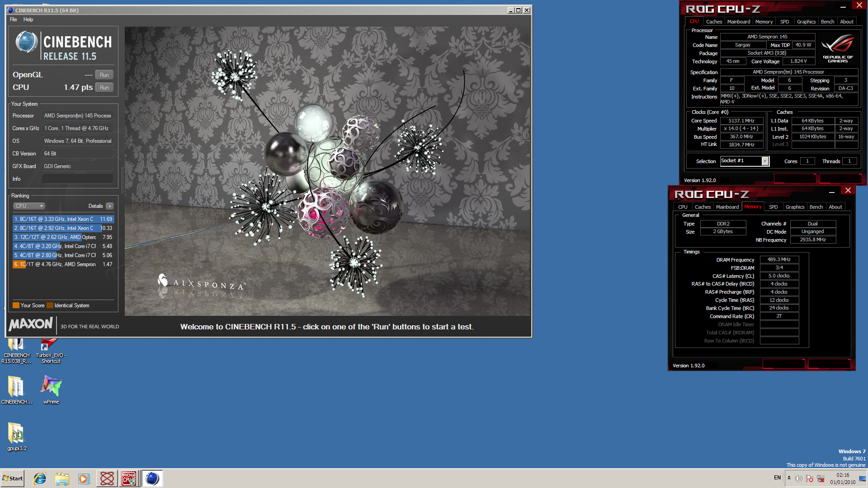
Task: Expand the ranking Details arrow
Action: pyautogui.click(x=110, y=206)
